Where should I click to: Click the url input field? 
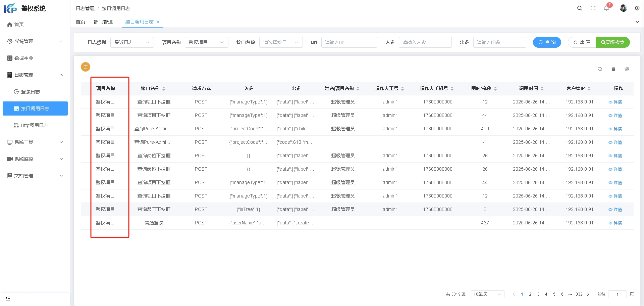(349, 42)
